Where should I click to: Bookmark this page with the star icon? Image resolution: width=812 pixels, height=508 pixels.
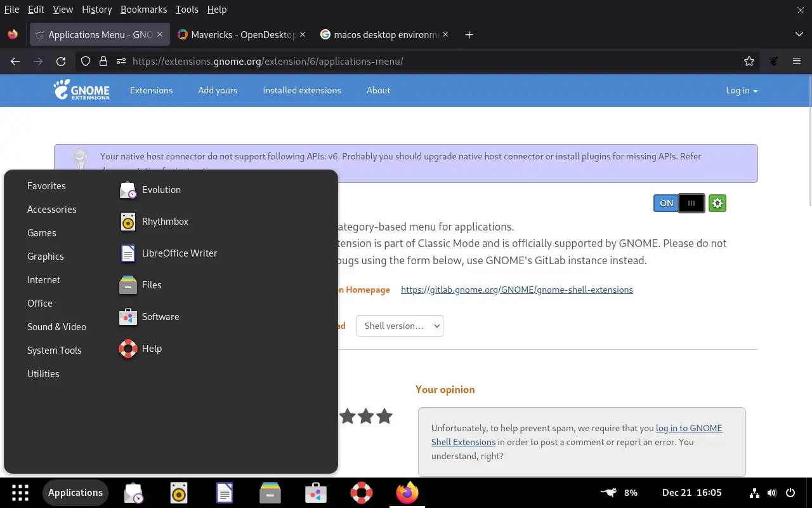click(x=749, y=62)
